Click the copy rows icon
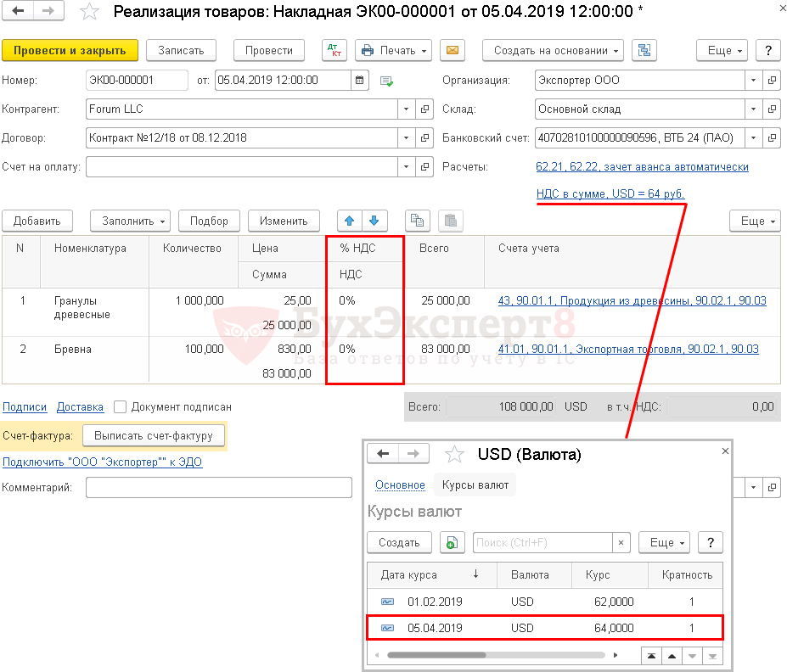 417,221
